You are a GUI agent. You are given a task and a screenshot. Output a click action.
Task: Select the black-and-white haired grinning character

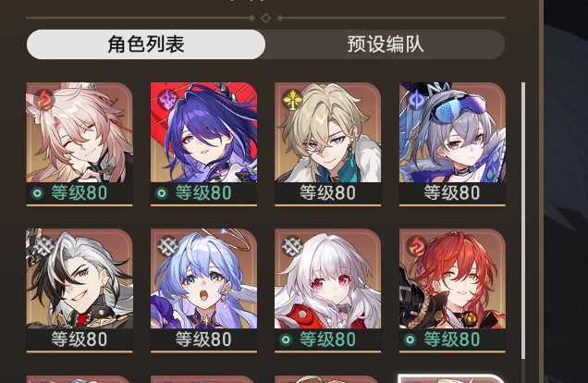pos(80,290)
